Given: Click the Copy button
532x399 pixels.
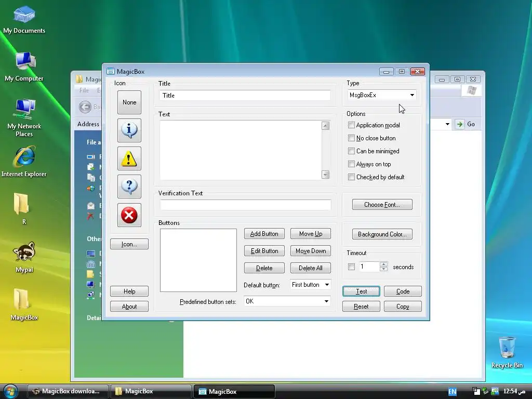Looking at the screenshot, I should click(x=403, y=307).
